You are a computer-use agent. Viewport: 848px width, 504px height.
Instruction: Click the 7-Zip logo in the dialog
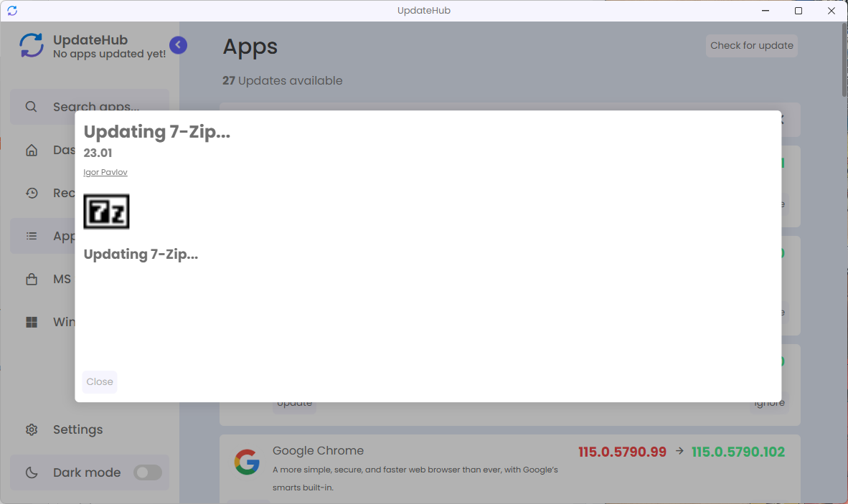[x=106, y=211]
